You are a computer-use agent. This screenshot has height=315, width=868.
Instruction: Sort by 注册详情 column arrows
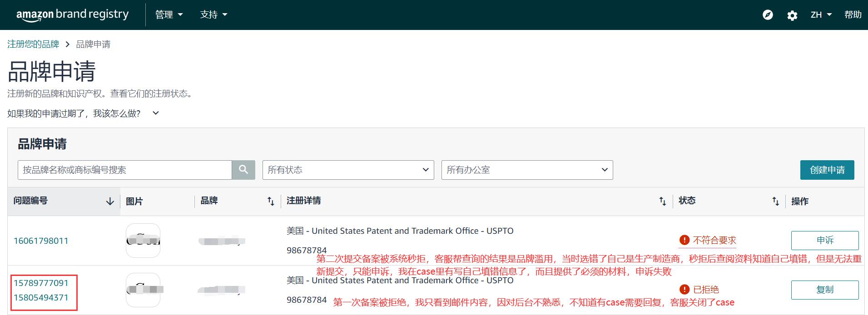pos(663,201)
